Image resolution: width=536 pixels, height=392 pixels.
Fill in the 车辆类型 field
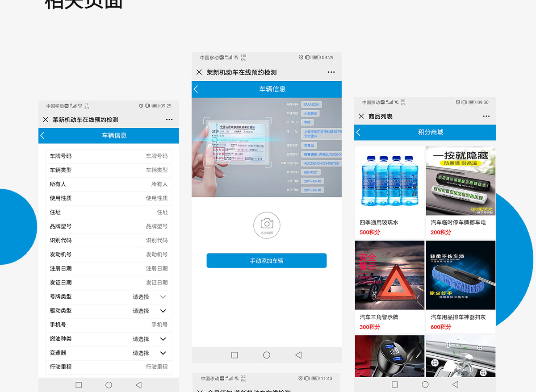click(x=109, y=170)
